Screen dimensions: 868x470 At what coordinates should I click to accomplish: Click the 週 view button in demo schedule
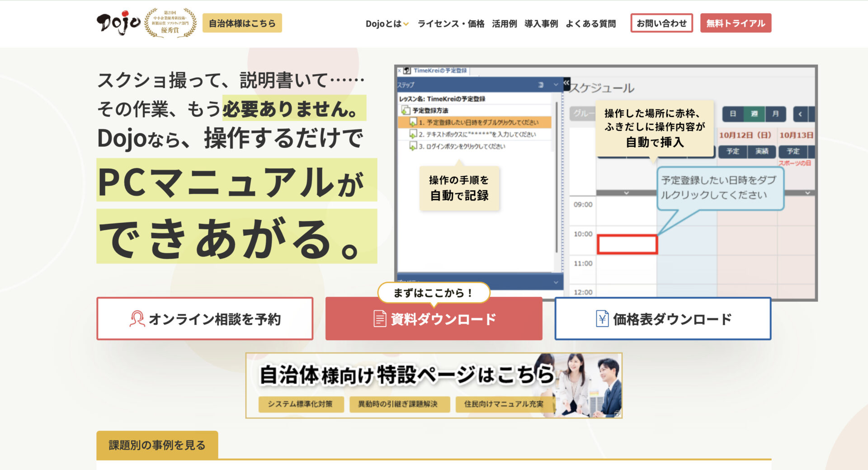click(x=754, y=114)
